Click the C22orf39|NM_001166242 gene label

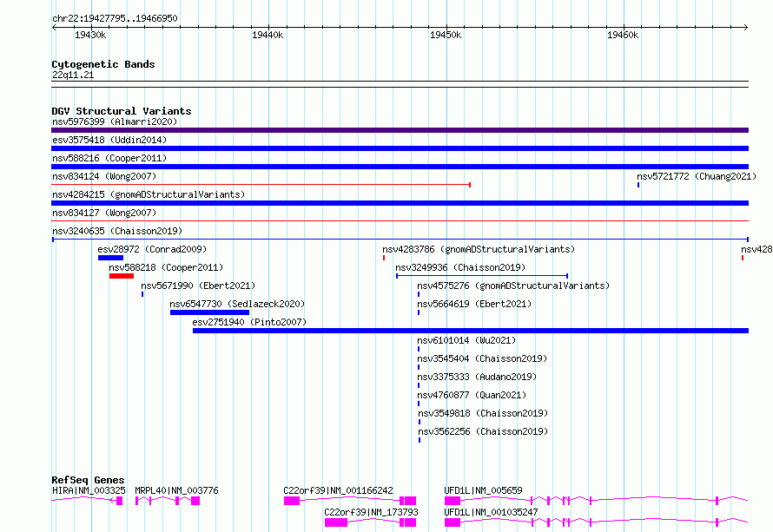pos(338,490)
